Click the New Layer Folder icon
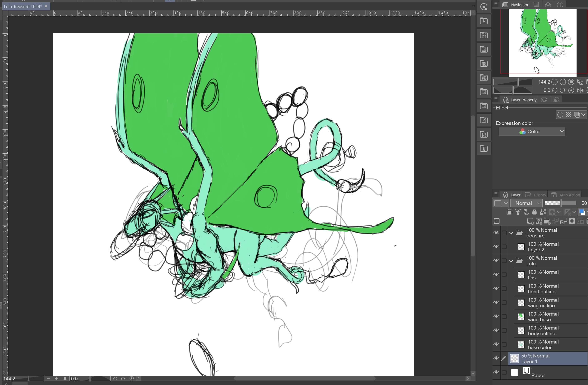588x385 pixels. (547, 221)
